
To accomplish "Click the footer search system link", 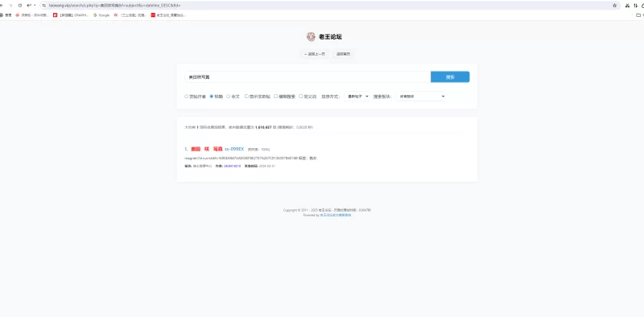I will [x=336, y=215].
